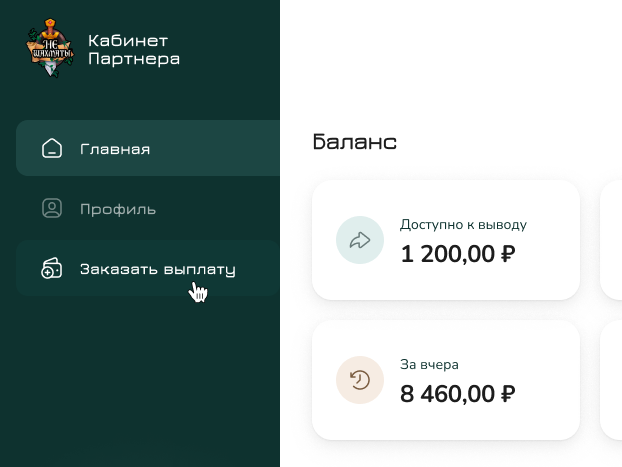Click the user icon beside Профиль
622x467 pixels.
click(52, 209)
